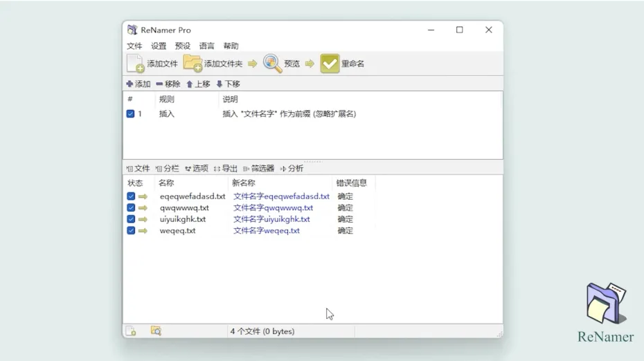The height and width of the screenshot is (361, 644).
Task: Click new name 文件名字qwqwwwq.txt
Action: (x=273, y=208)
